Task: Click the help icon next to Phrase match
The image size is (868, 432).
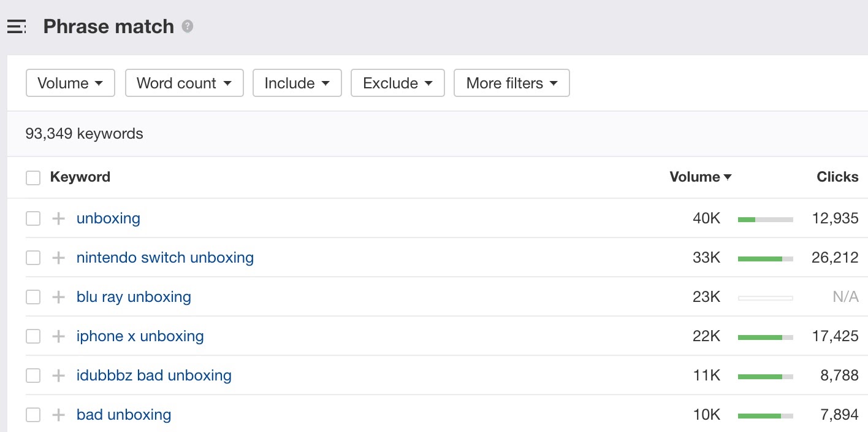Action: point(188,26)
